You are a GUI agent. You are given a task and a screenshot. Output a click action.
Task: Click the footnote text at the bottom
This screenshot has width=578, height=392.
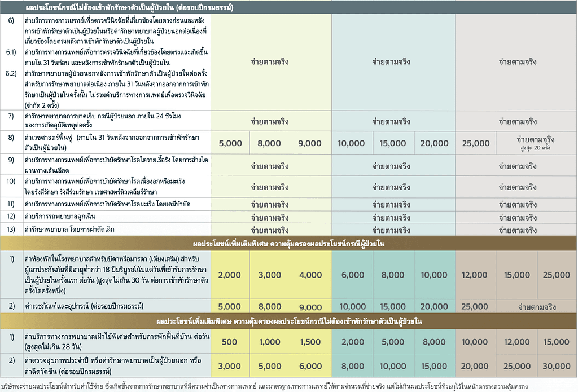tap(265, 386)
